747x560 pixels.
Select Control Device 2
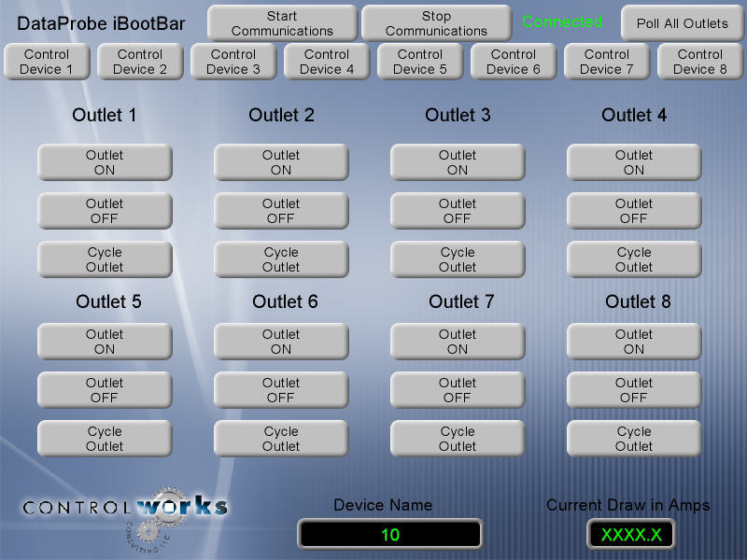pos(139,62)
